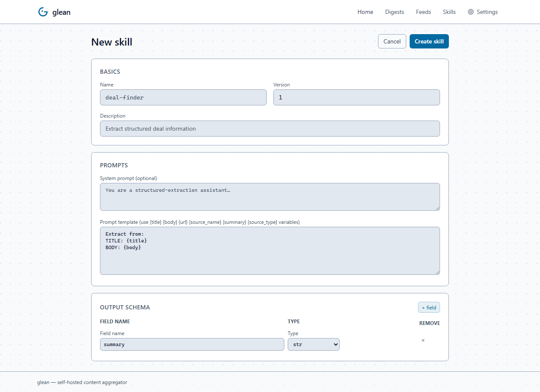Click the summary field name input
Viewport: 540px width, 392px height.
[192, 344]
